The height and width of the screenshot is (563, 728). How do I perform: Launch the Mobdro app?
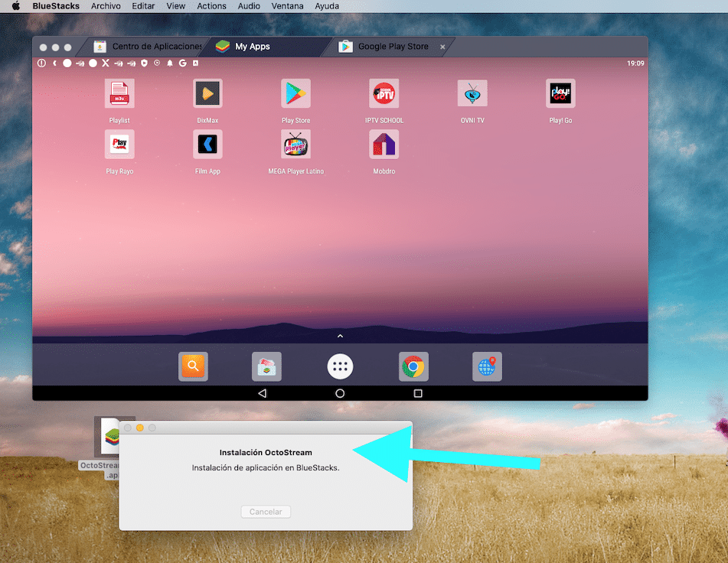[x=384, y=144]
